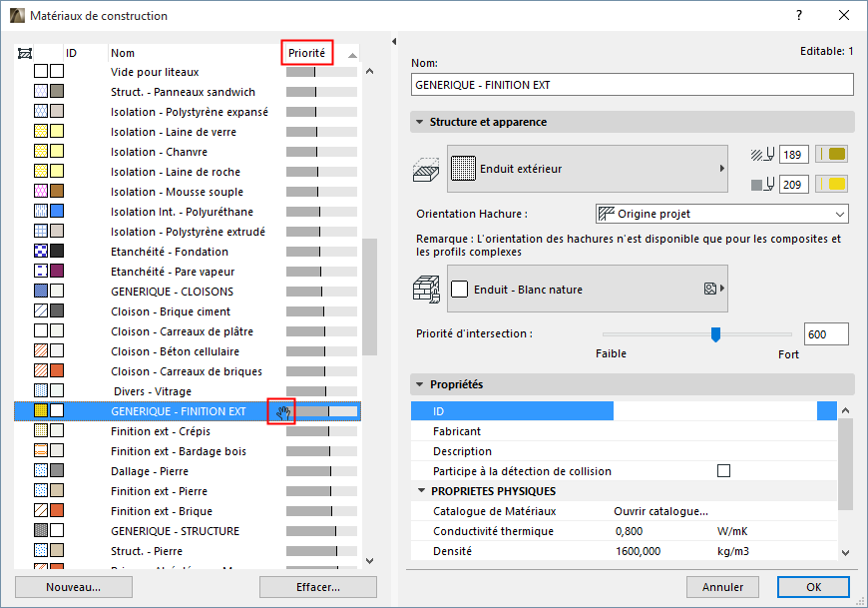This screenshot has height=608, width=868.
Task: Select the Description property row
Action: pos(624,450)
